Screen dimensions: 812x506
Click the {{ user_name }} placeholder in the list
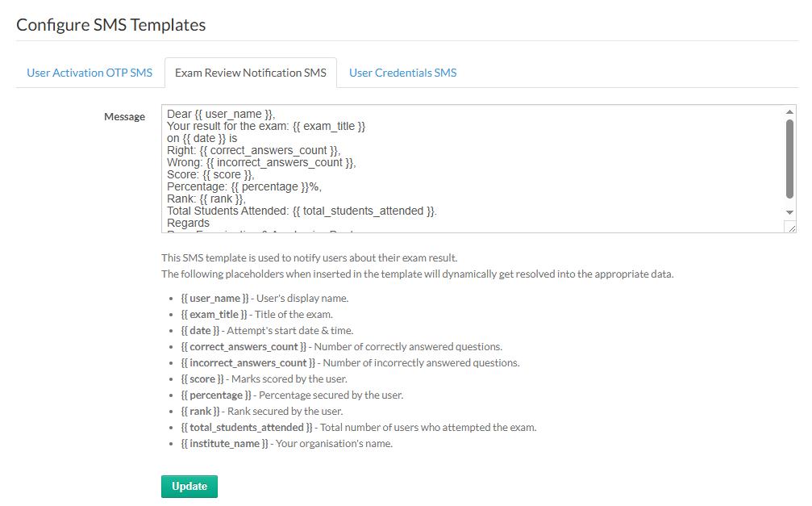pyautogui.click(x=216, y=299)
